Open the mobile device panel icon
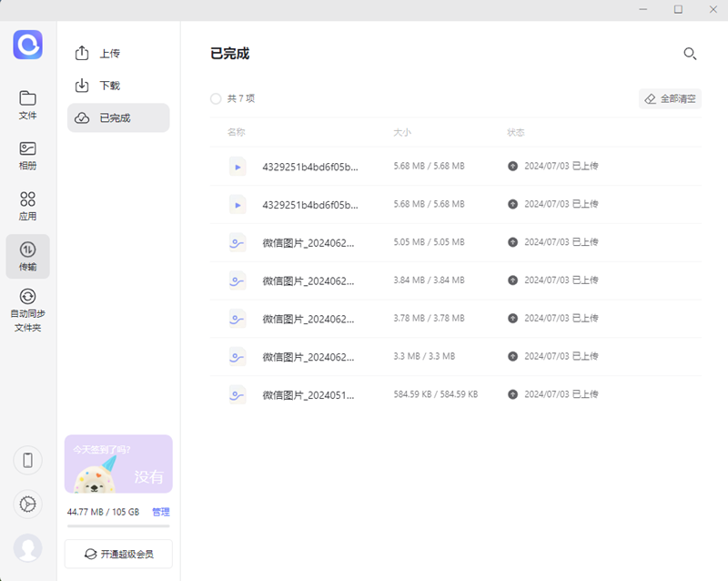 pos(27,461)
